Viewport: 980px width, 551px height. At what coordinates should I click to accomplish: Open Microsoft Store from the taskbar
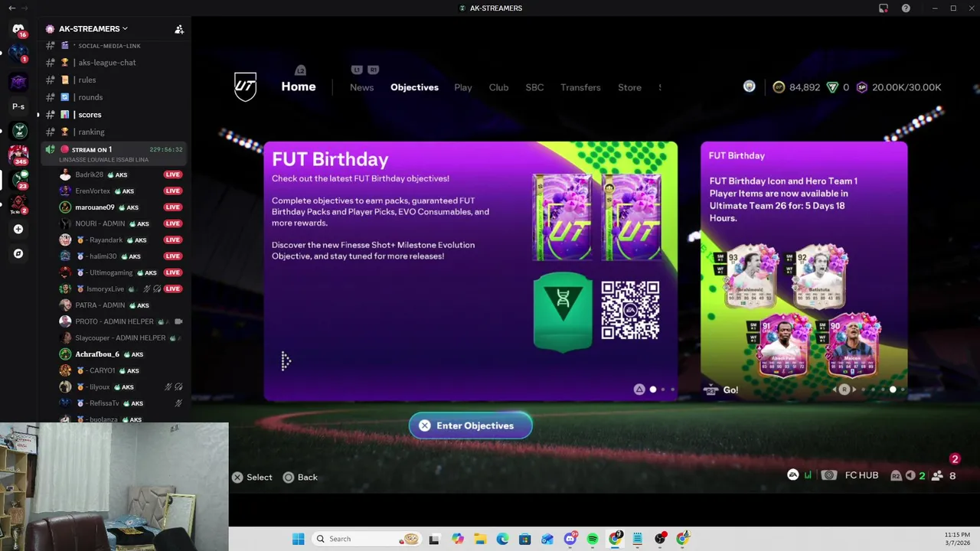pos(524,539)
